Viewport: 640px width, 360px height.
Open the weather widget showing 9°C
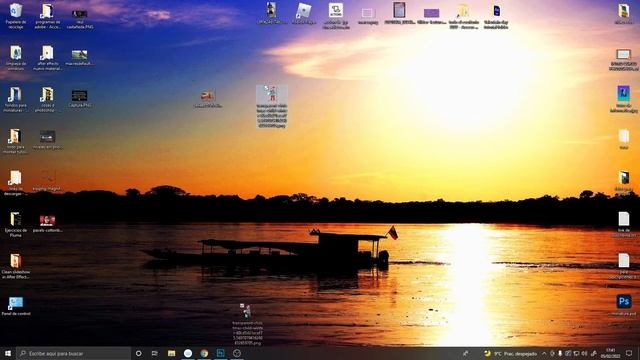click(x=511, y=353)
